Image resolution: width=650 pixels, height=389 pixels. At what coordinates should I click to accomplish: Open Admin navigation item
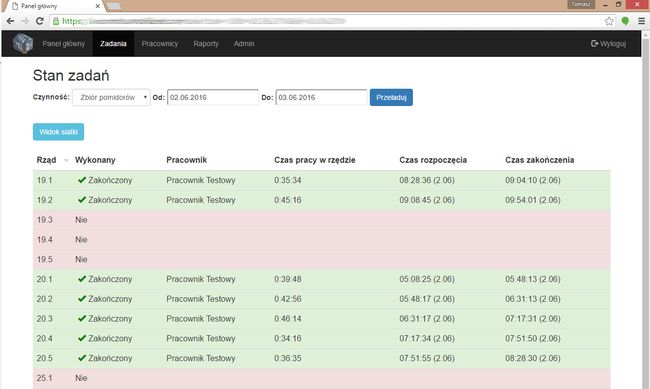point(244,44)
